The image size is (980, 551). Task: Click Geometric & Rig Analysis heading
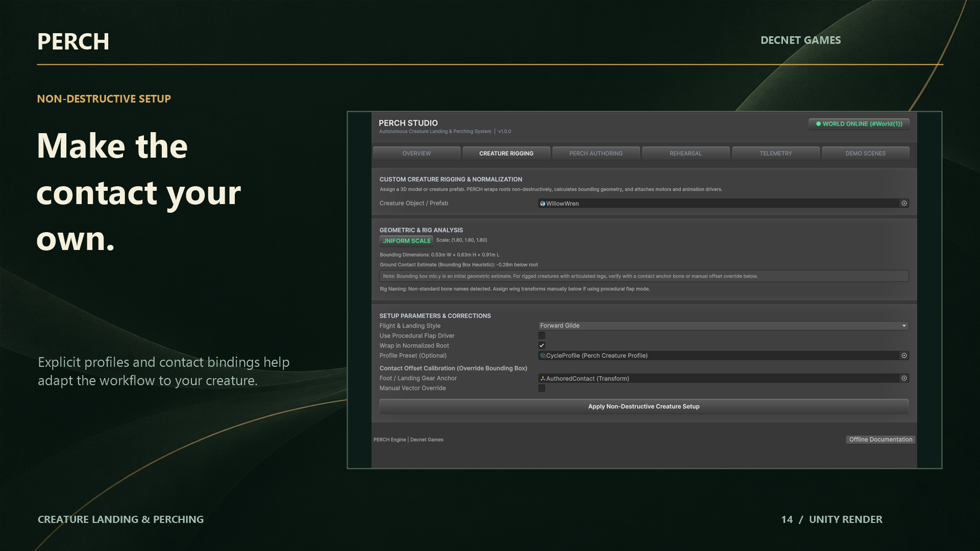(x=421, y=230)
